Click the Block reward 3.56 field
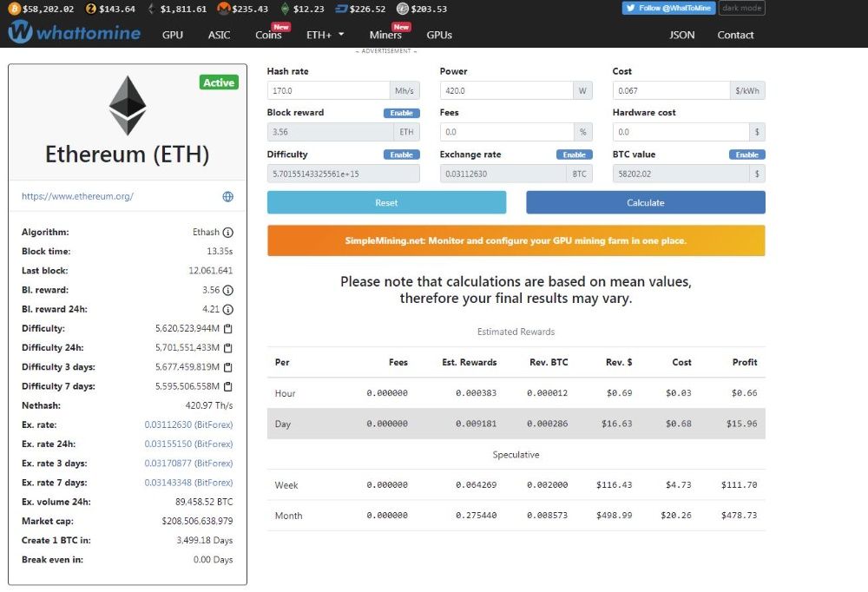Screen dimensions: 868x592 coord(331,132)
